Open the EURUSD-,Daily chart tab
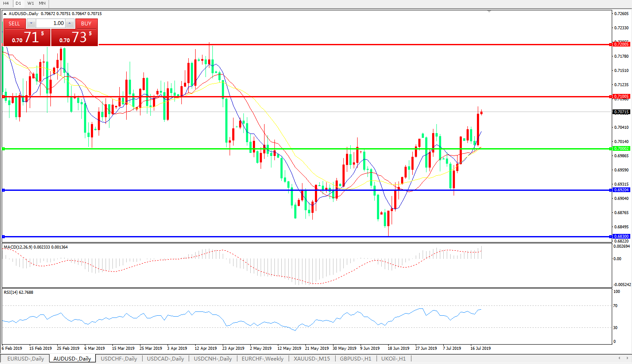 tap(25, 358)
